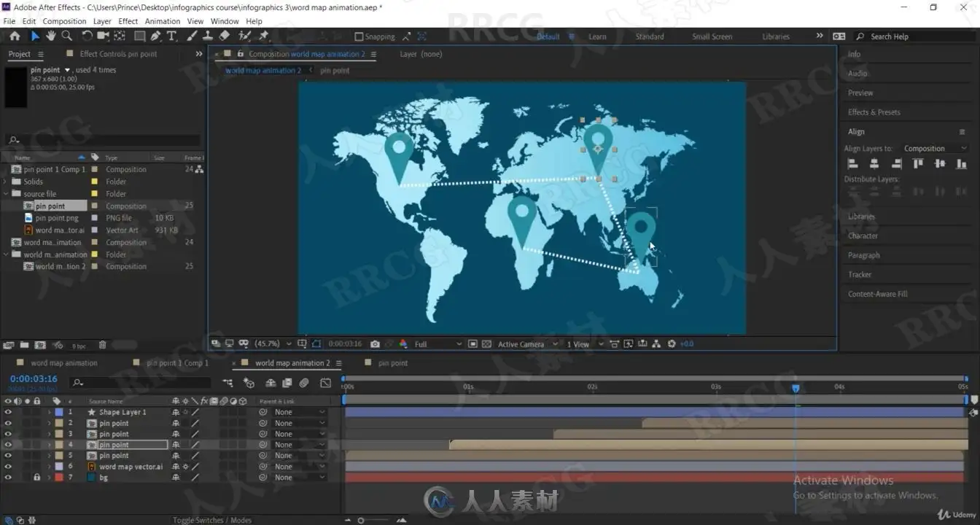Expand Shape Layer 1 properties twirl
980x525 pixels.
(x=50, y=412)
